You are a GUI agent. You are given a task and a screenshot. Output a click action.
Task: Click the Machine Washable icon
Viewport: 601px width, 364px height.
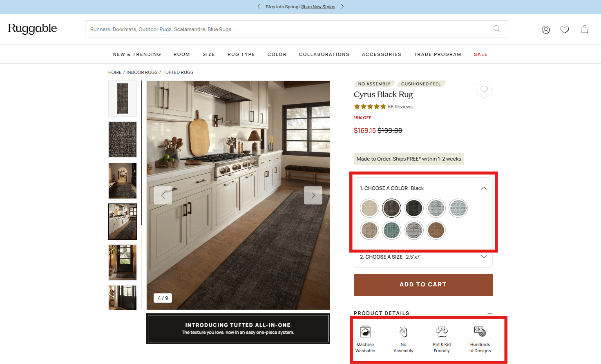tap(365, 331)
